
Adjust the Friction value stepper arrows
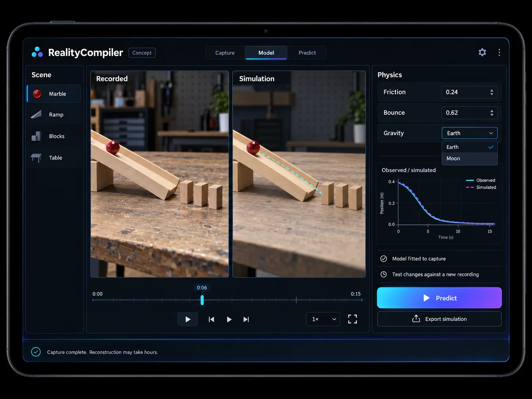(492, 92)
